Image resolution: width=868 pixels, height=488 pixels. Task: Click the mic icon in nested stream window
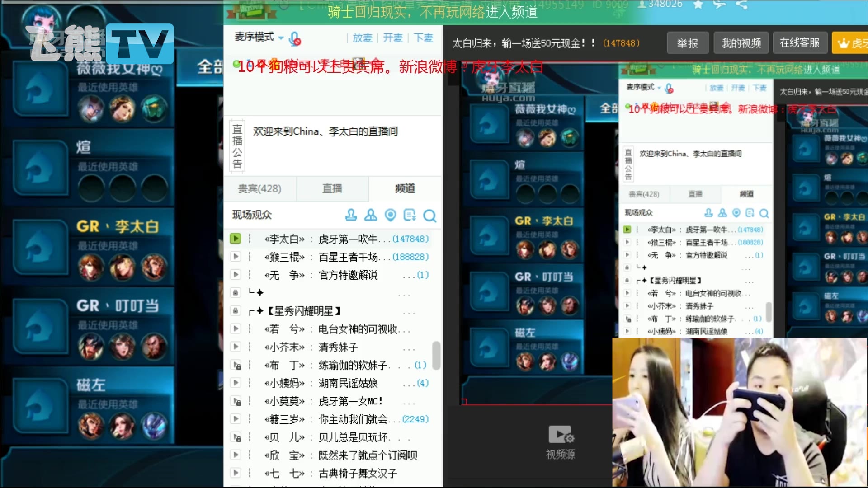(x=669, y=88)
